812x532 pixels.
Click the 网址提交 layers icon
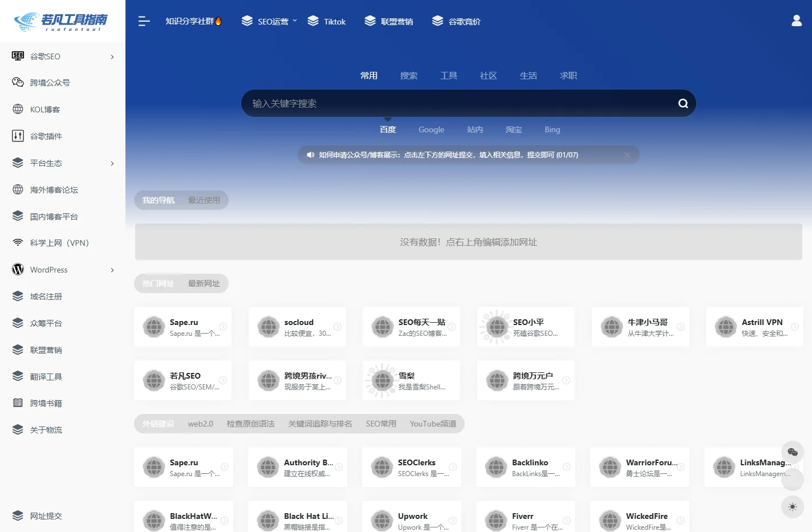pos(18,515)
